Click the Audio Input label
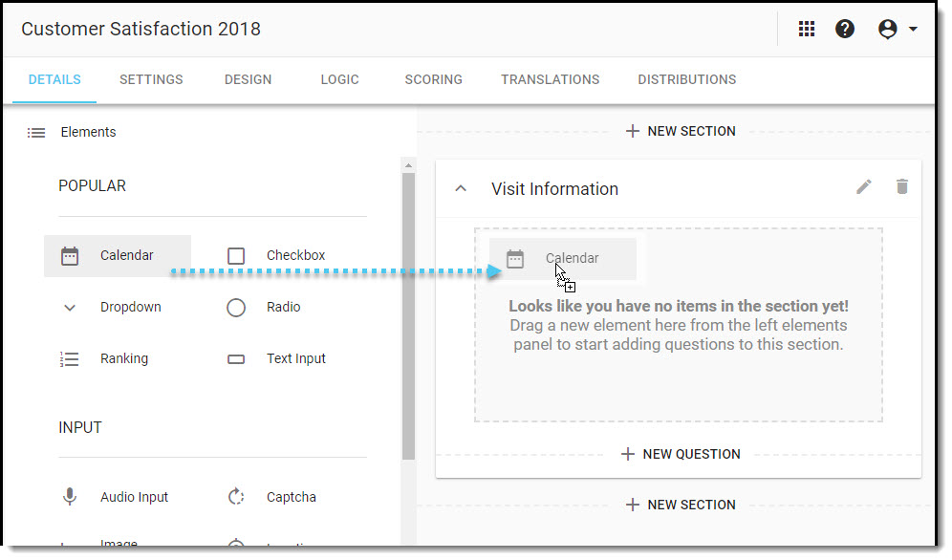Viewport: 952px width, 560px height. tap(134, 497)
